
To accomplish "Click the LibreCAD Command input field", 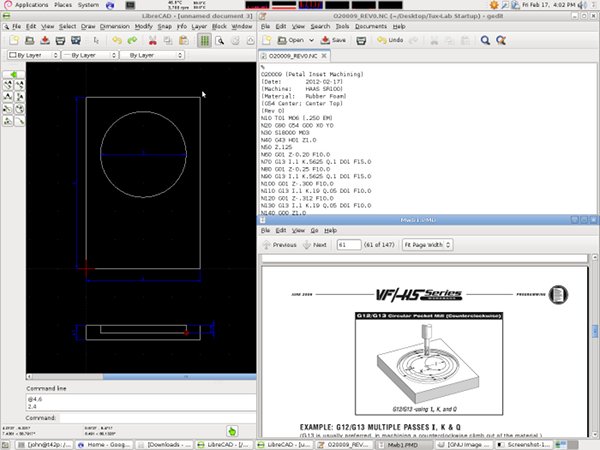I will [157, 418].
